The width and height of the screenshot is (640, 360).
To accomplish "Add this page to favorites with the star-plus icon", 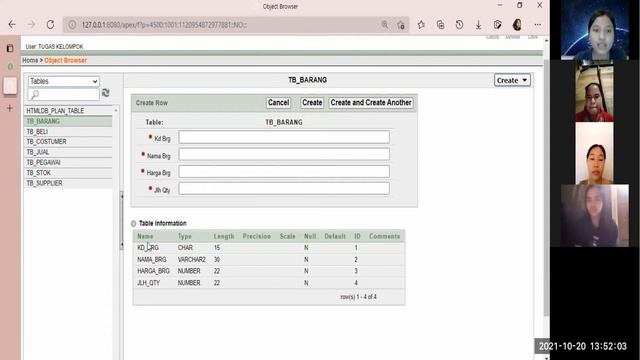I will click(401, 25).
